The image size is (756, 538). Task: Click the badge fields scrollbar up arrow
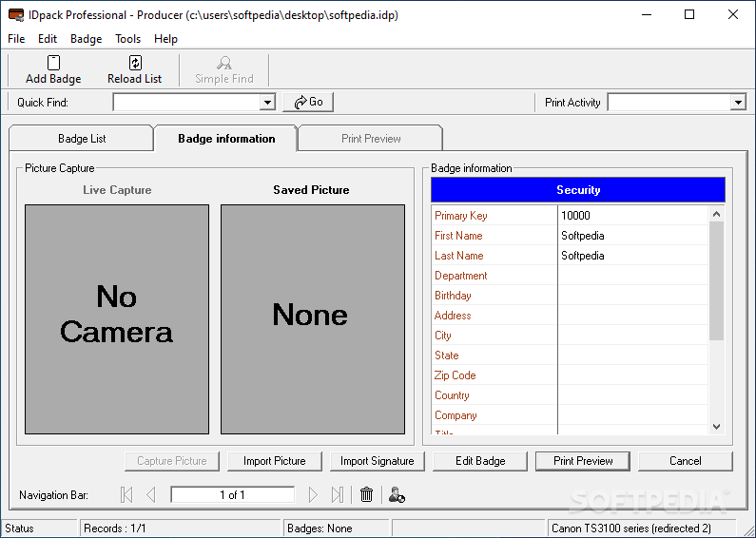[716, 214]
